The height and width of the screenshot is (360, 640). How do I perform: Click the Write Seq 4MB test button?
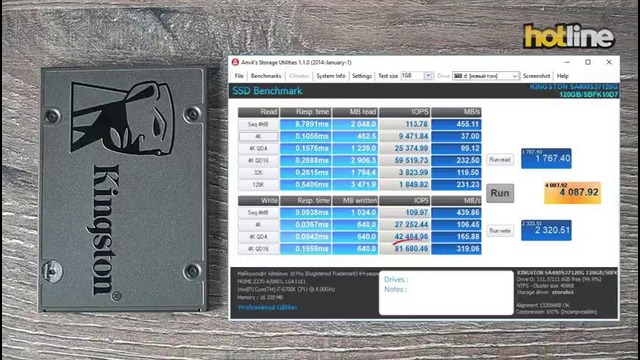(x=258, y=213)
